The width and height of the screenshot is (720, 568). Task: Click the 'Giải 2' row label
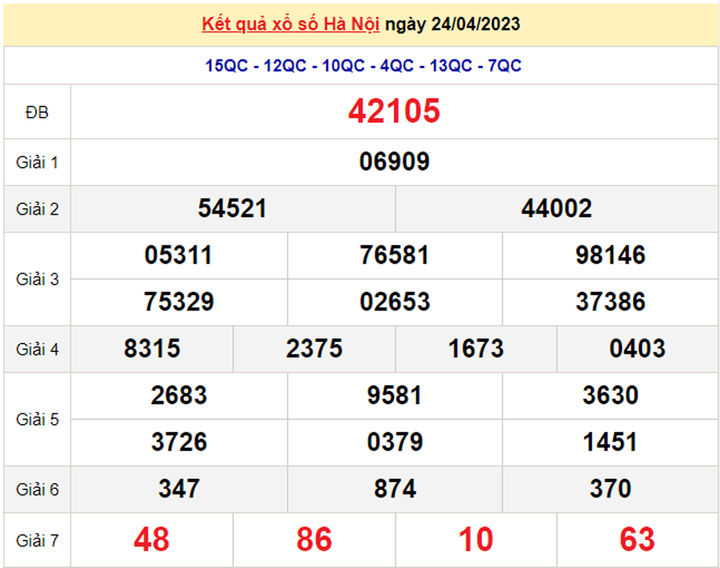click(37, 209)
